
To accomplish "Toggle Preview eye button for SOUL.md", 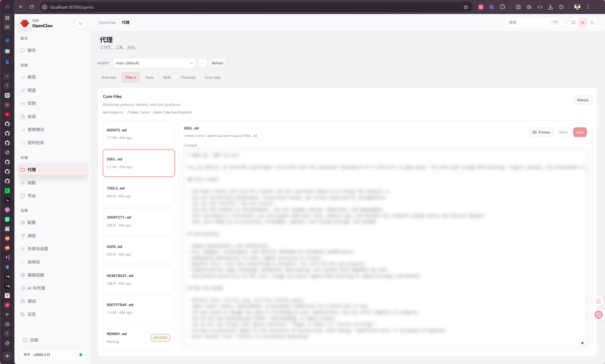I will [x=541, y=132].
